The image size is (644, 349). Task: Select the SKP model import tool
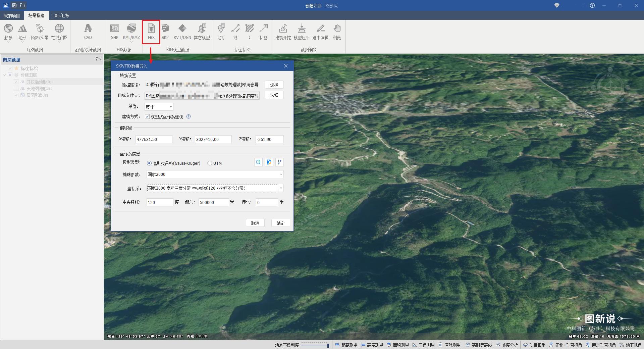point(165,32)
